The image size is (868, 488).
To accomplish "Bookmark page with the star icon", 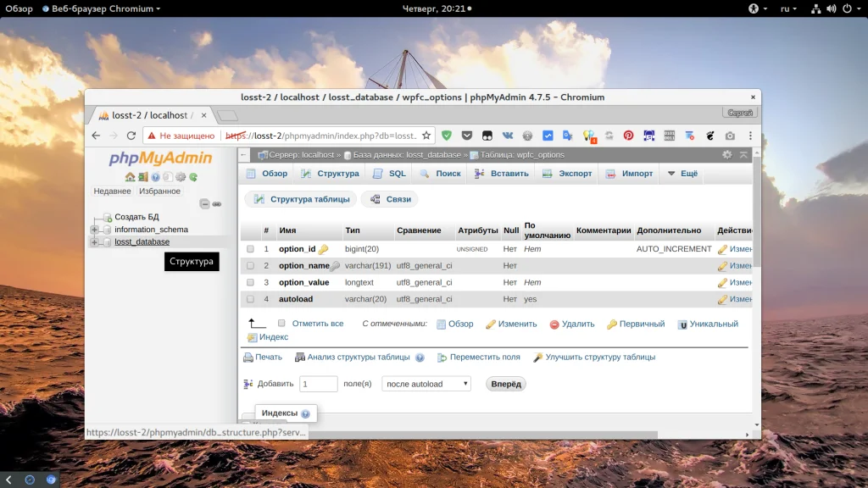I will pos(426,136).
